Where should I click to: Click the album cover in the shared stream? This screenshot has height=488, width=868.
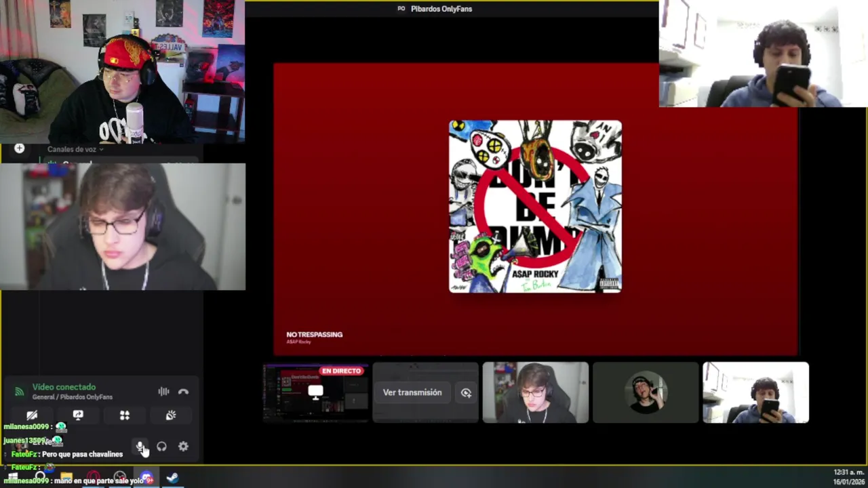click(535, 207)
